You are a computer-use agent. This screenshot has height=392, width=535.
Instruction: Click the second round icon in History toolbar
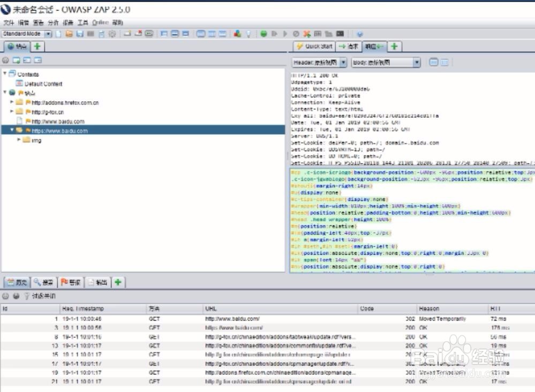[x=16, y=296]
